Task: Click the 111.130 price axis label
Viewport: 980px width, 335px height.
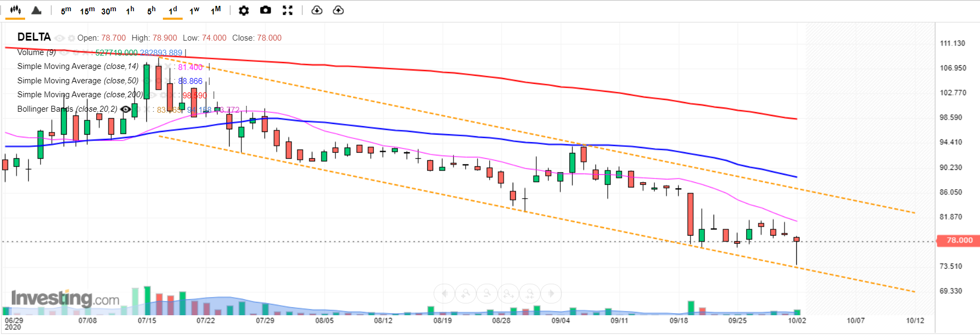Action: click(x=952, y=43)
